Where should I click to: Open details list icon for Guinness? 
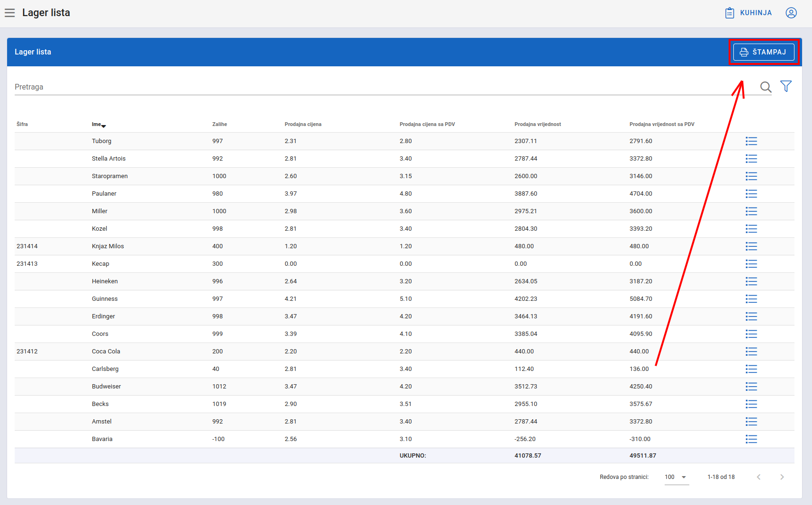tap(751, 299)
